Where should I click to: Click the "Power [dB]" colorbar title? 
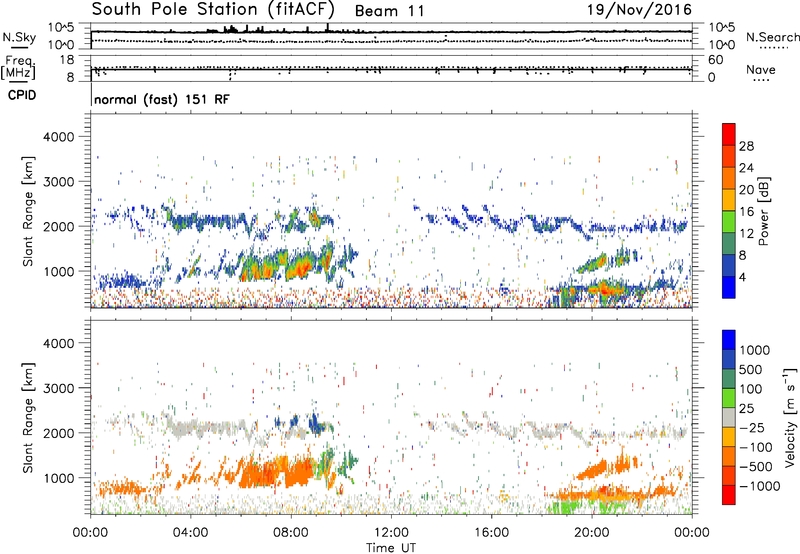tap(763, 211)
